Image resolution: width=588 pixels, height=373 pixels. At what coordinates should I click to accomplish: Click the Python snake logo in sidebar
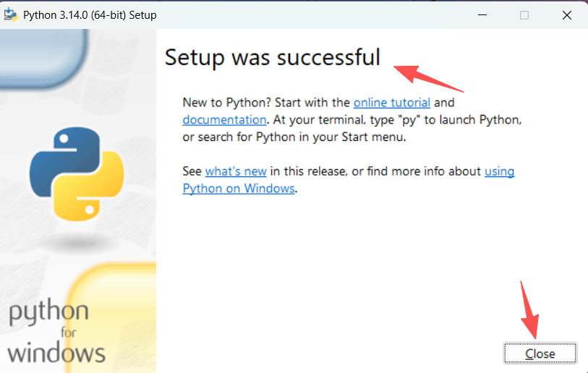coord(76,174)
